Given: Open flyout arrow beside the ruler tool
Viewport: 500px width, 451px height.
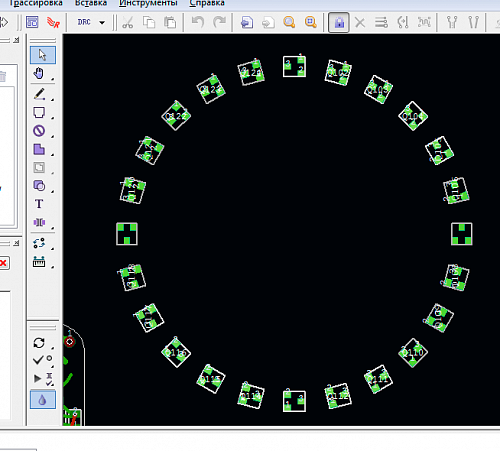Looking at the screenshot, I should [53, 267].
